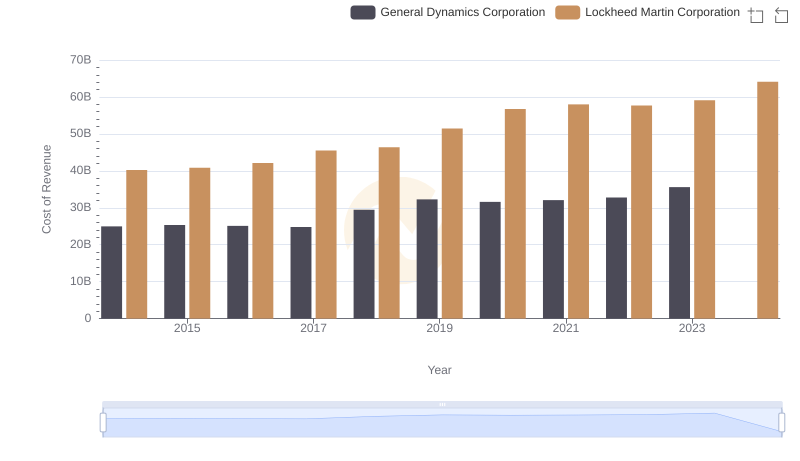Click General Dynamics bar for 2015
Viewport: 800px width, 461px height.
coord(174,272)
